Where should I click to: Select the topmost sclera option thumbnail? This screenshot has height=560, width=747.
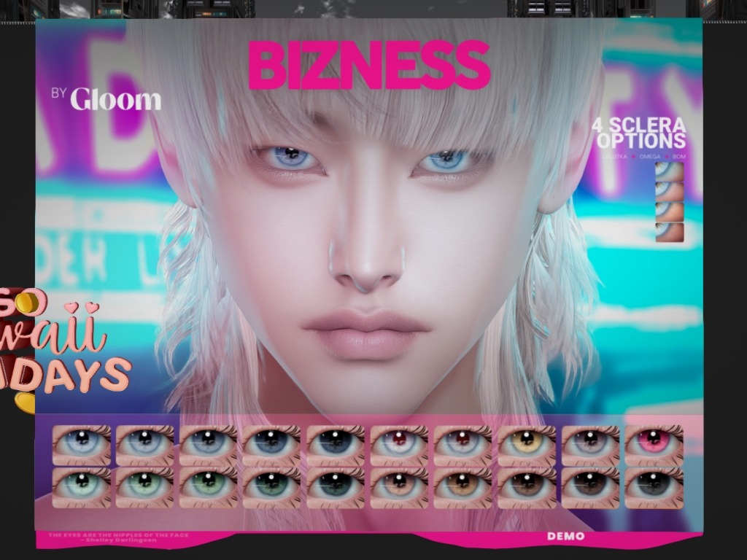(x=669, y=172)
